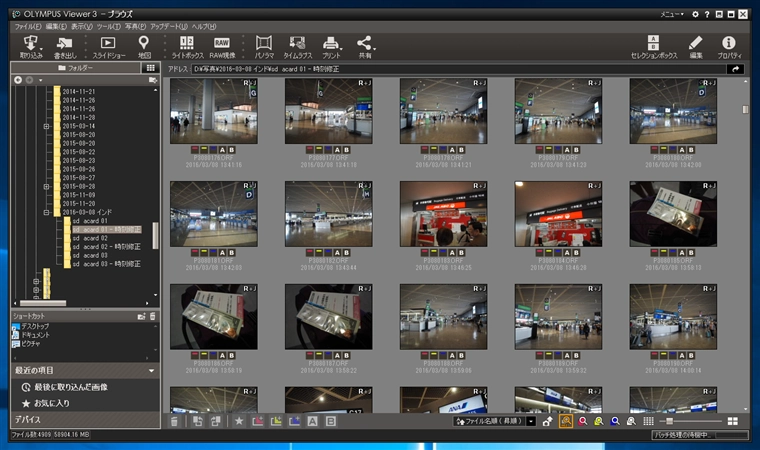Click the プリント print icon
The height and width of the screenshot is (450, 760).
pyautogui.click(x=331, y=47)
